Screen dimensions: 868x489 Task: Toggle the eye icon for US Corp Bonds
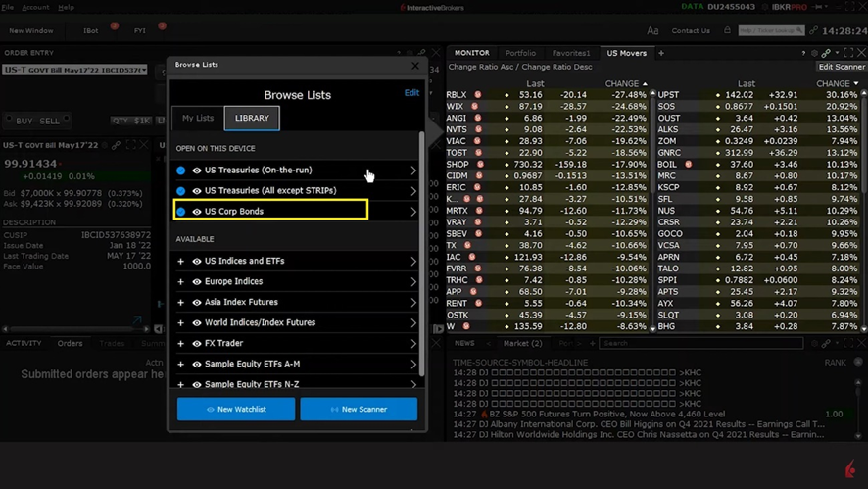point(197,212)
